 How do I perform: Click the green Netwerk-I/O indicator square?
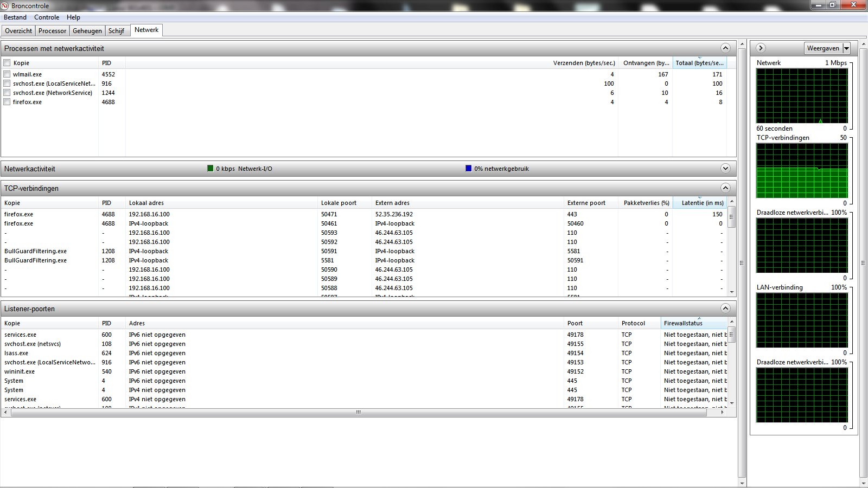(210, 169)
